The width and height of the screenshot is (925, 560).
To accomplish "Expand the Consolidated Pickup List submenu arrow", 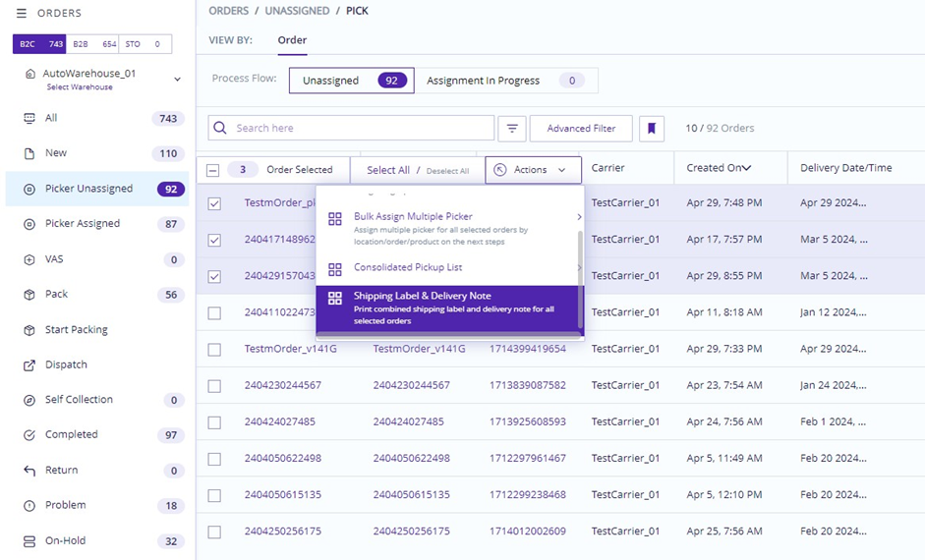I will (579, 267).
